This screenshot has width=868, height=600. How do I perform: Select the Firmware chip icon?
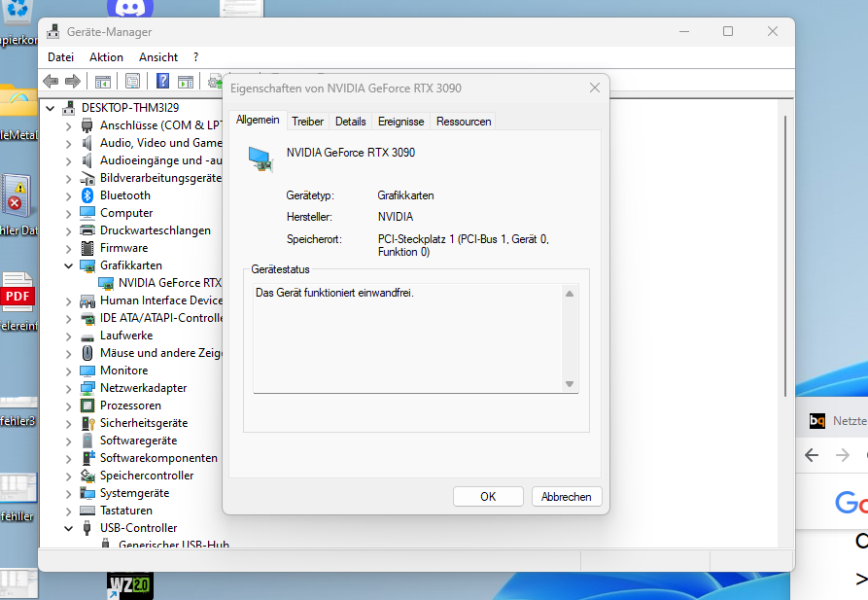click(x=87, y=248)
